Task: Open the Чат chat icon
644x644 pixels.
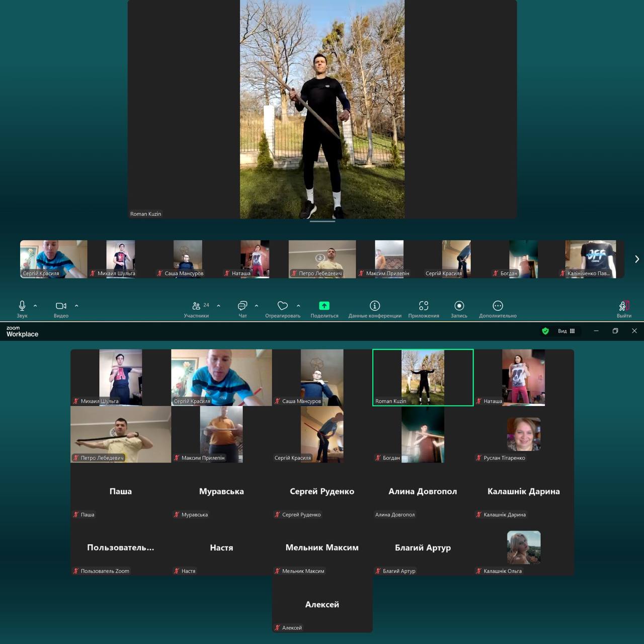Action: coord(243,306)
